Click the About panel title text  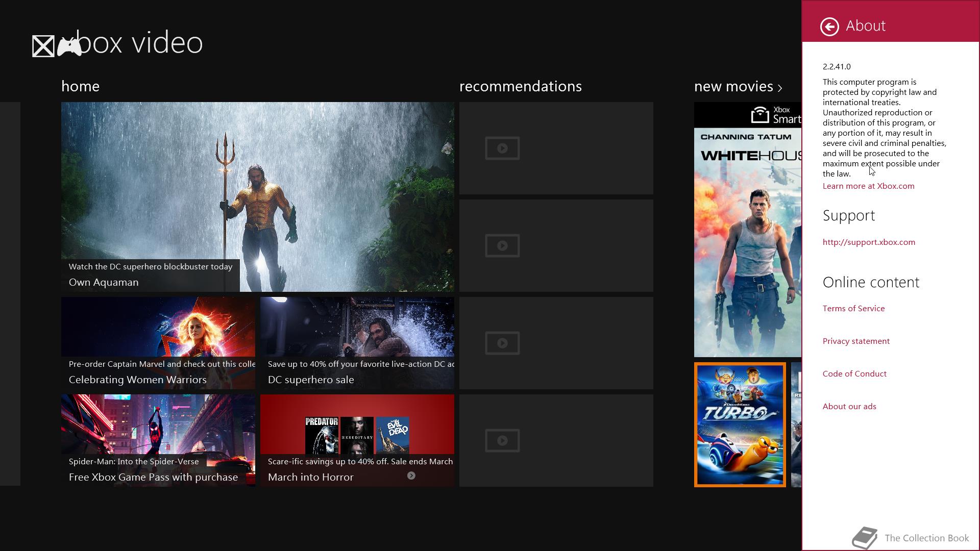pyautogui.click(x=866, y=26)
